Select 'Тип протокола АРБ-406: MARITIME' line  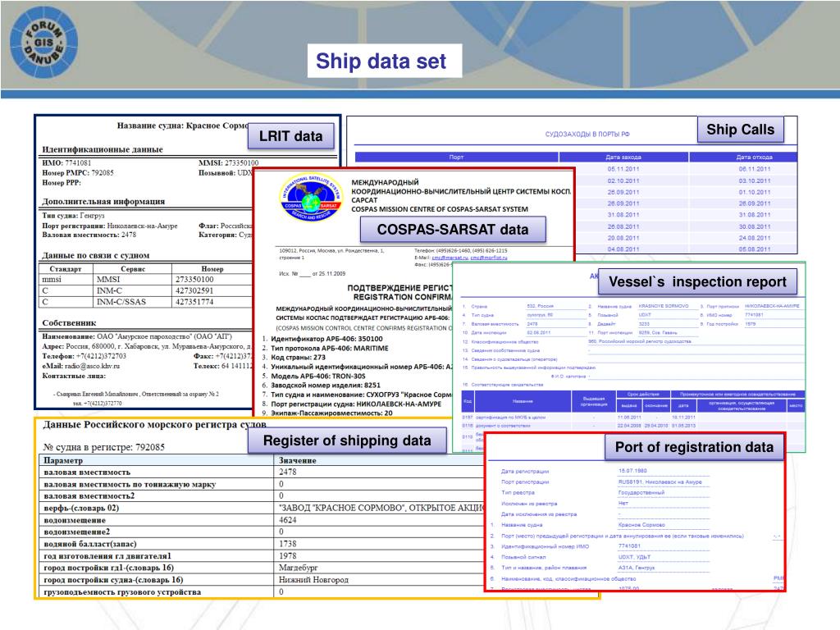click(330, 348)
